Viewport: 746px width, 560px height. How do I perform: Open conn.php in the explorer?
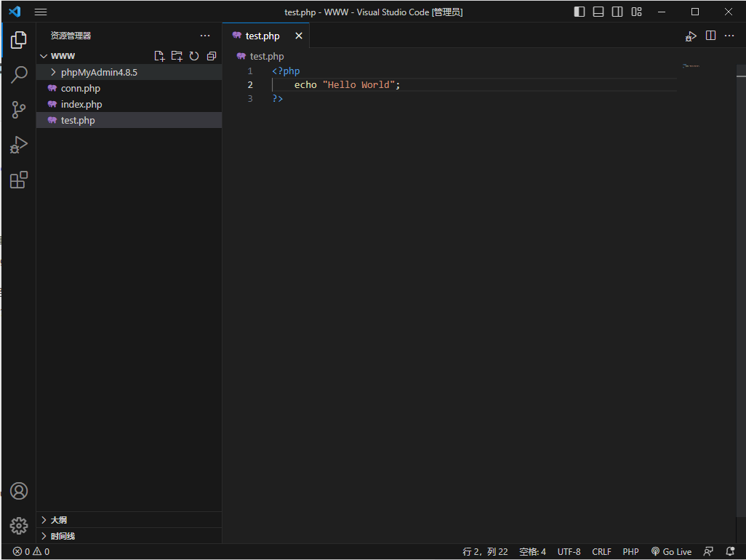point(129,89)
